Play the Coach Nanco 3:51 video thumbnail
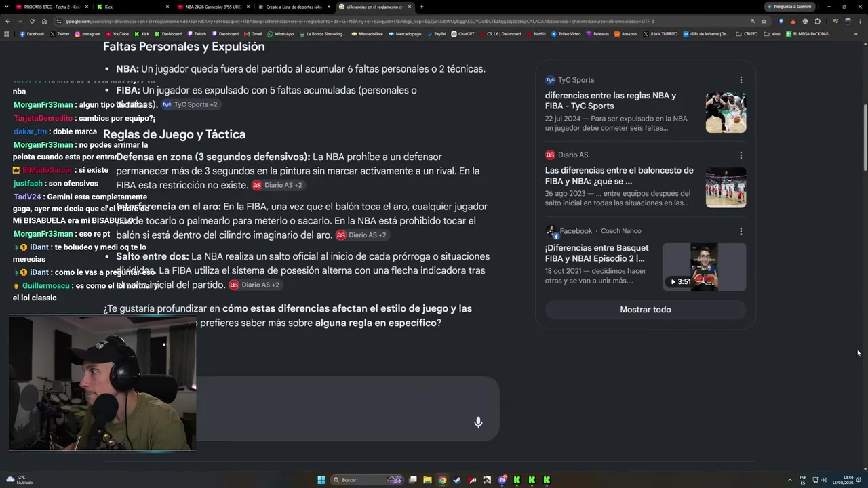Screen dimensions: 868x488 (x=704, y=267)
